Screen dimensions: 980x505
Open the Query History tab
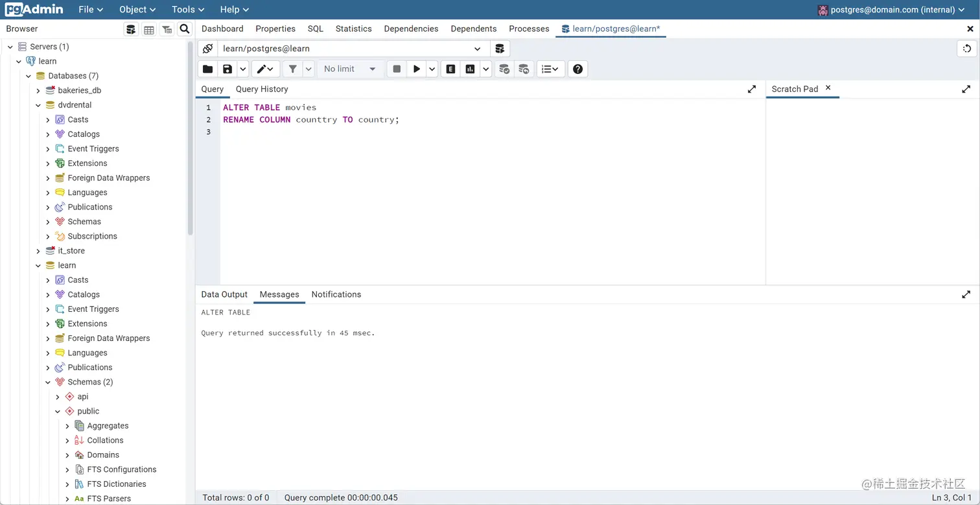(x=262, y=89)
